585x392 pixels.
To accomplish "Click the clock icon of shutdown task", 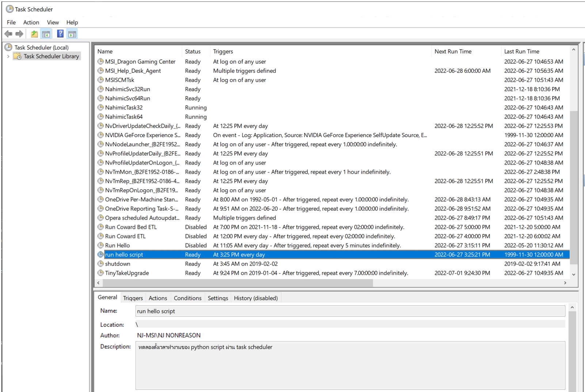I will pos(100,264).
